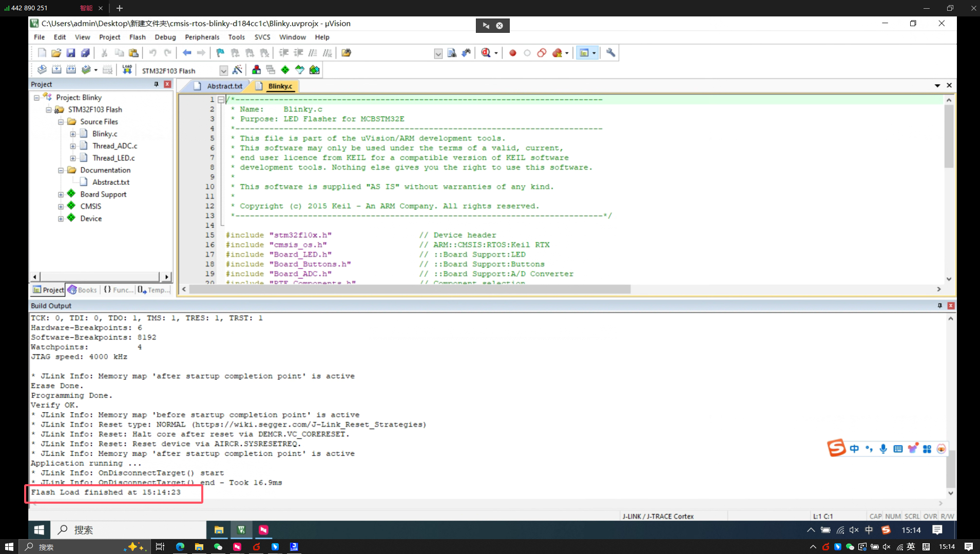This screenshot has width=980, height=554.
Task: Click the Manage Run-Time Environment green diamond icon
Action: coord(285,70)
